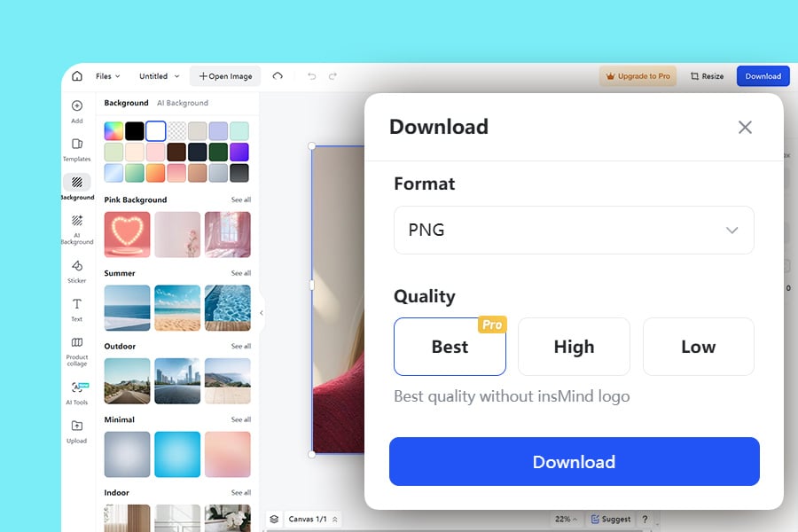Switch to the Background tab

[126, 103]
